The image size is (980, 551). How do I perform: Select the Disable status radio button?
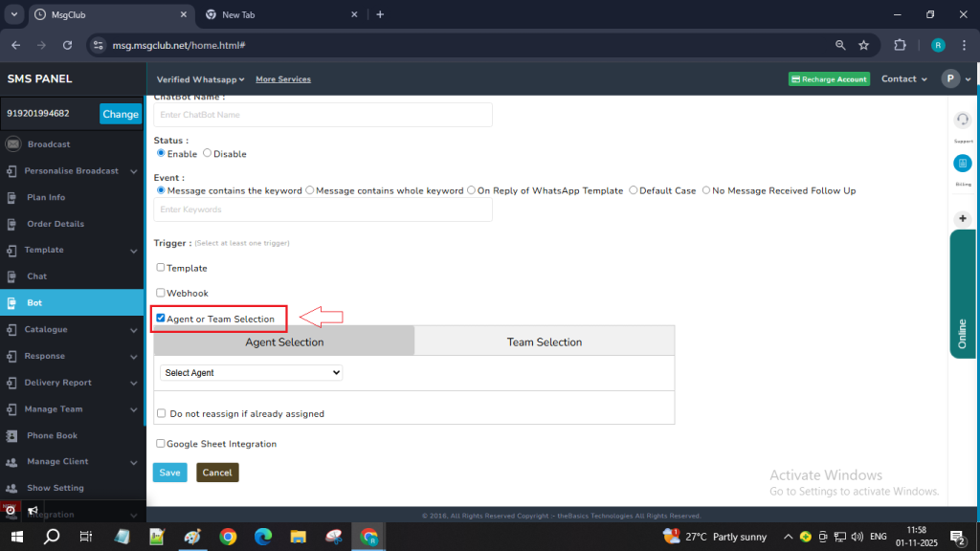[208, 153]
